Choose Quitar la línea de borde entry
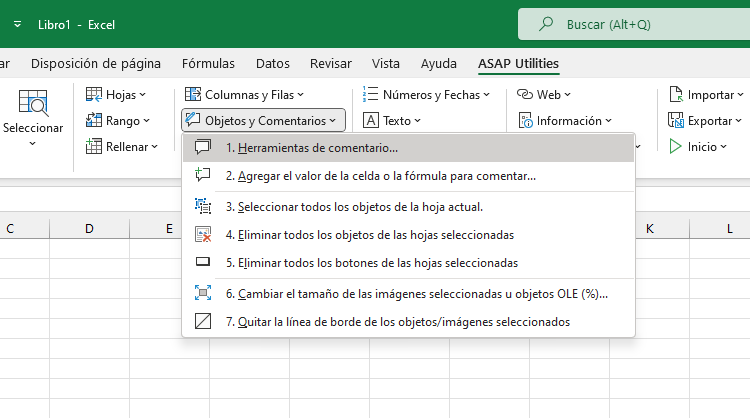 (408, 321)
